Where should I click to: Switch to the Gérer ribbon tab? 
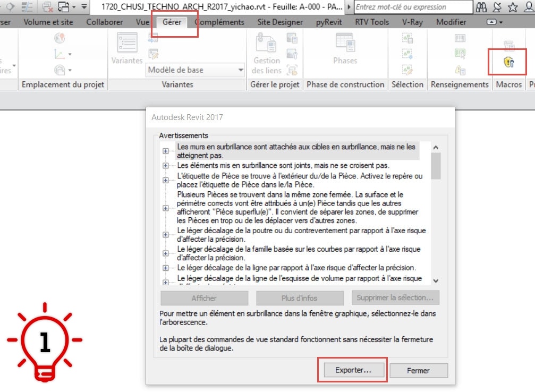tap(172, 22)
